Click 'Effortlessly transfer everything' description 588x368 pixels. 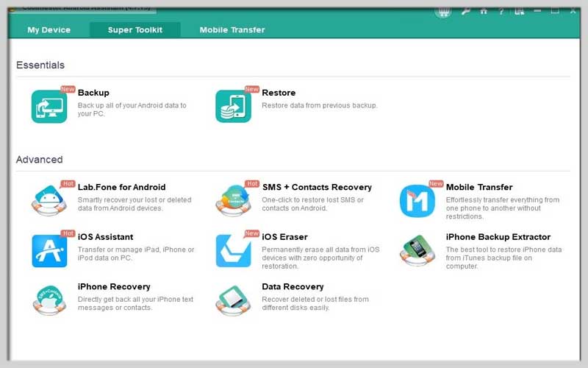[503, 208]
